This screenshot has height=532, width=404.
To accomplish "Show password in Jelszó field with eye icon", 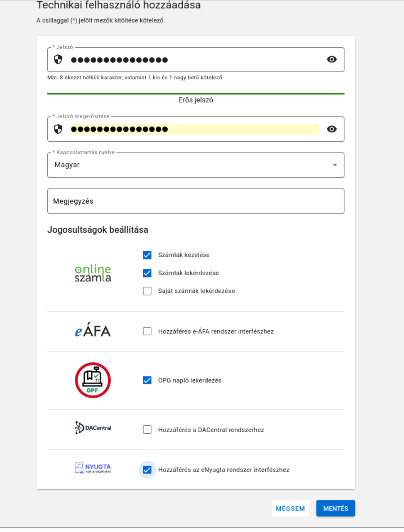I will 332,59.
